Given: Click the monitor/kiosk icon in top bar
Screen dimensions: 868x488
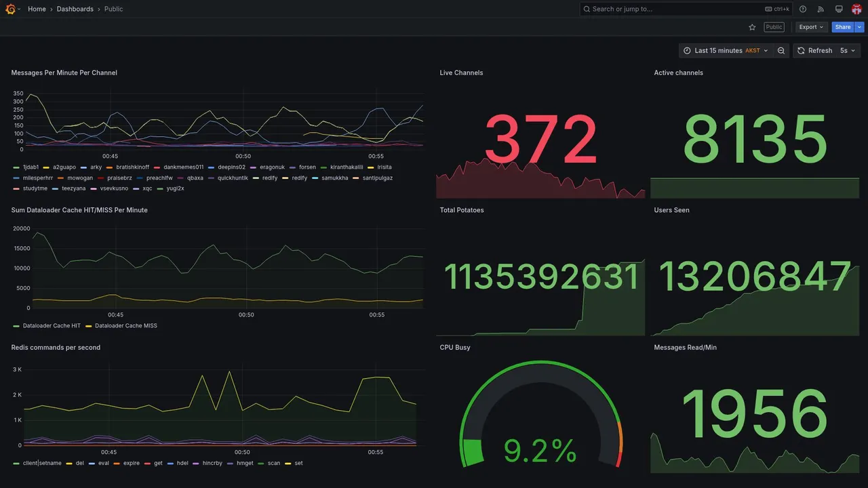Looking at the screenshot, I should (839, 9).
